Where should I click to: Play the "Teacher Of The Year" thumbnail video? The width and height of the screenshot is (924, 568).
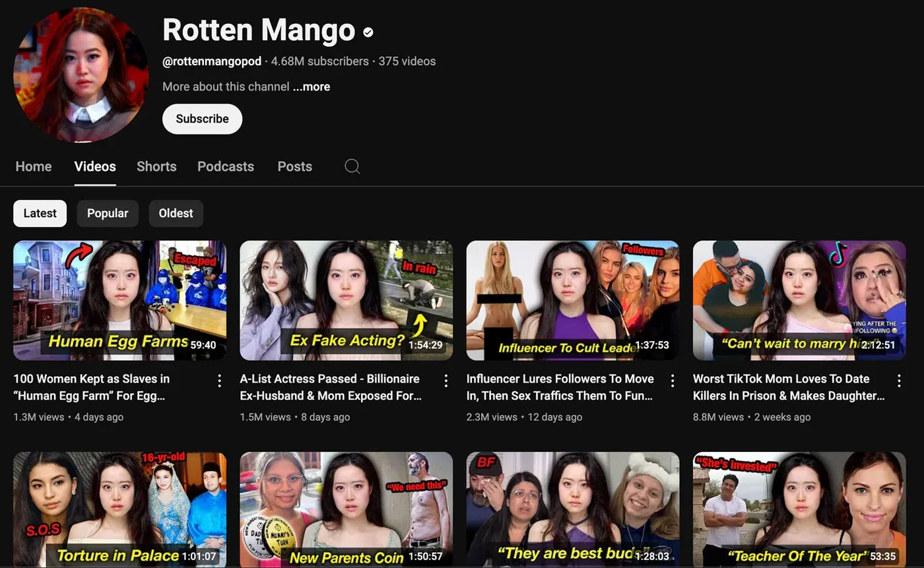click(x=799, y=509)
